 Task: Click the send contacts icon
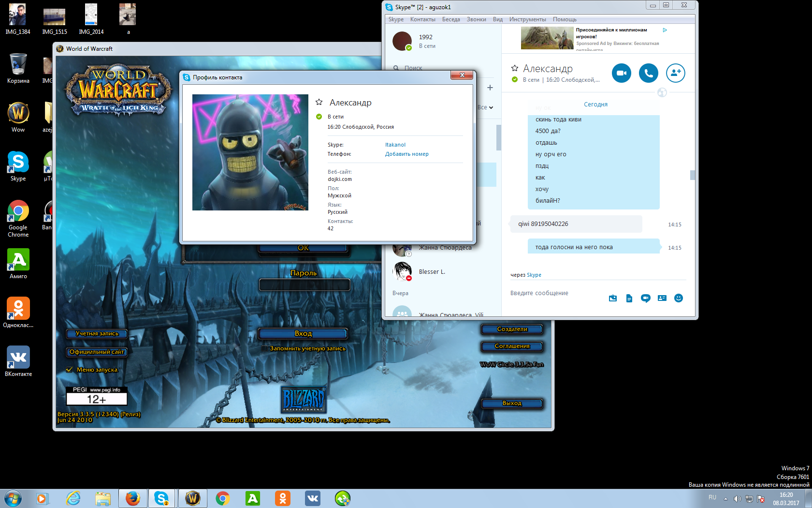662,298
